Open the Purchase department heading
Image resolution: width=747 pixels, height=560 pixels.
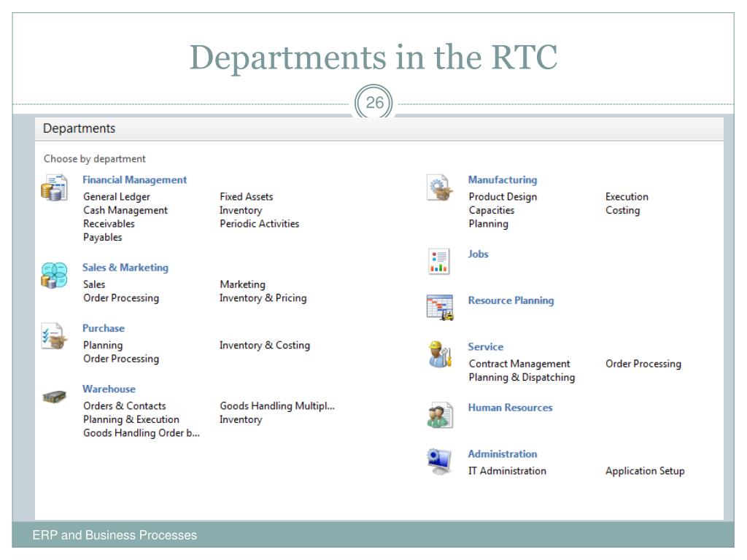[x=104, y=328]
